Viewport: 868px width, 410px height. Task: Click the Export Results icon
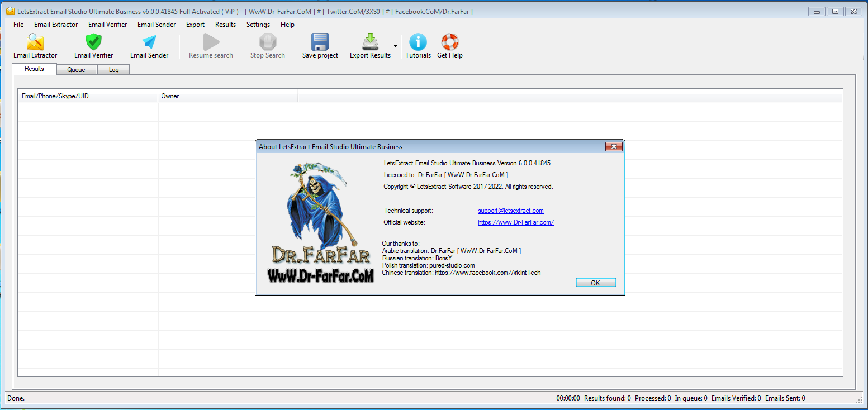pyautogui.click(x=370, y=42)
